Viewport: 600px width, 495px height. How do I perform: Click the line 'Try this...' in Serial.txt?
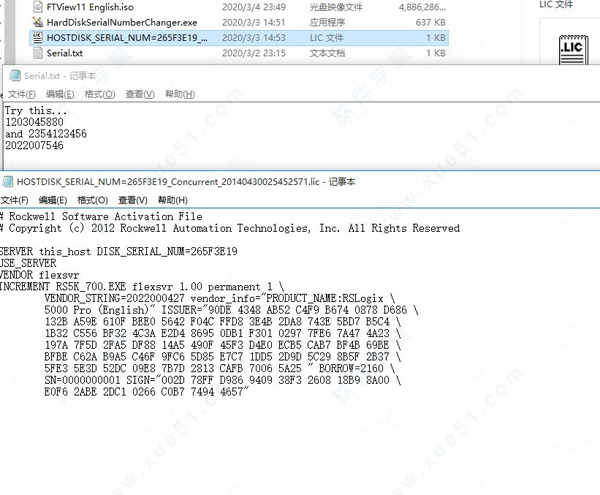click(36, 111)
